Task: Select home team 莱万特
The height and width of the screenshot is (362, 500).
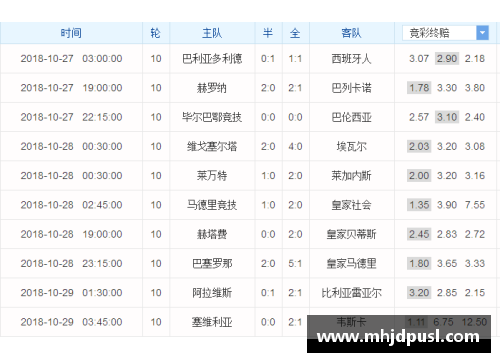Action: 212,176
